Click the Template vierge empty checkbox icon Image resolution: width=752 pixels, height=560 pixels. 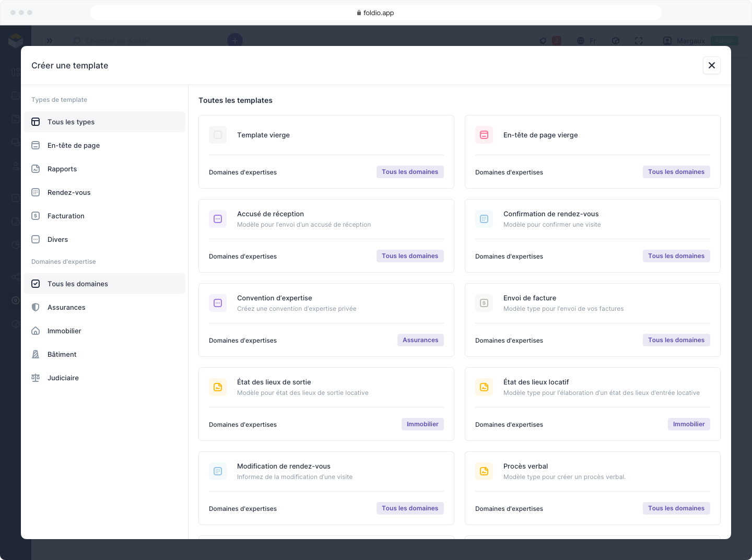218,135
